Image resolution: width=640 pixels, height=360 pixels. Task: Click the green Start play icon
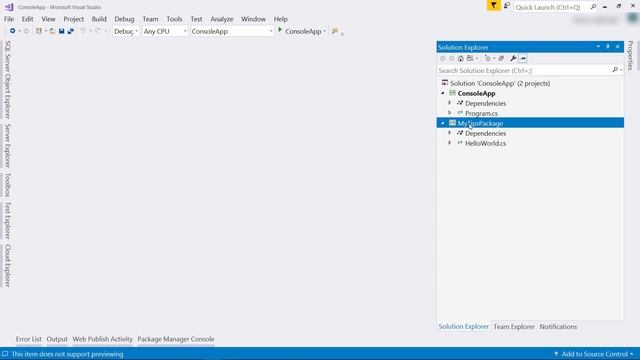click(280, 30)
